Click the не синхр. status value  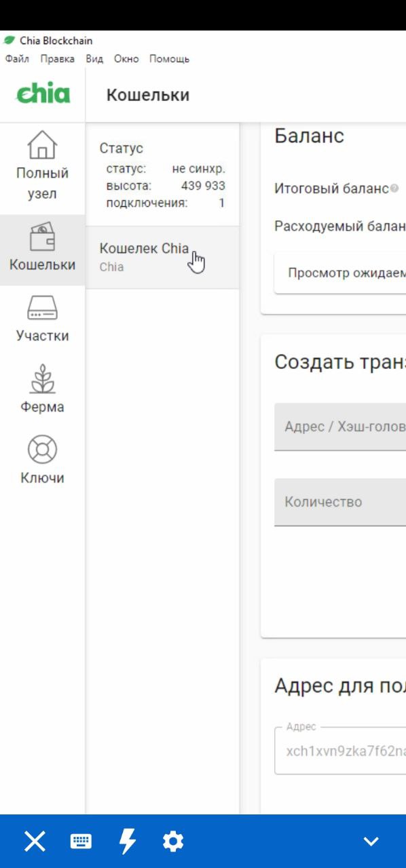198,169
